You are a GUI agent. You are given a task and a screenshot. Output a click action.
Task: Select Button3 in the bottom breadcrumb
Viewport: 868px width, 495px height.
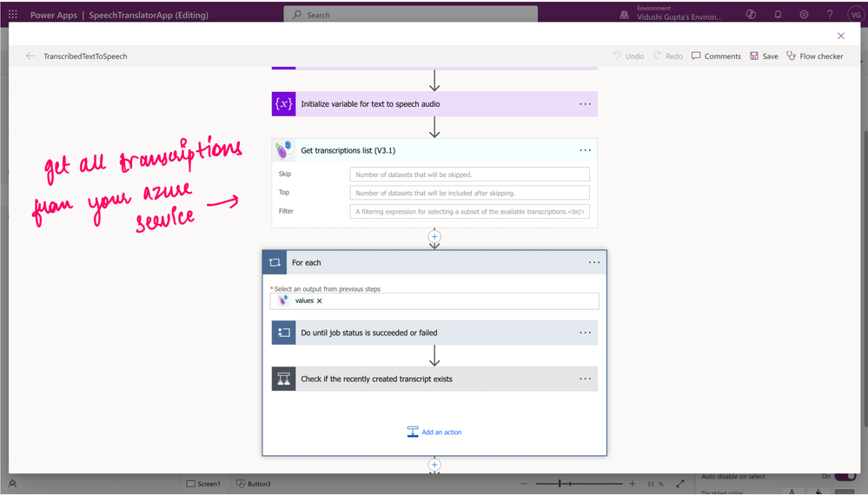pos(254,484)
